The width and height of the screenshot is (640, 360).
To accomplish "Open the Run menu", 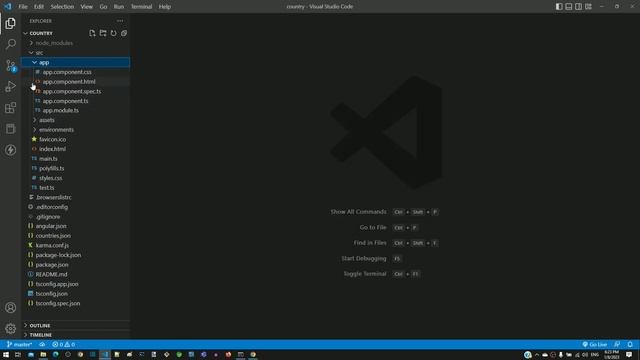I will tap(119, 7).
